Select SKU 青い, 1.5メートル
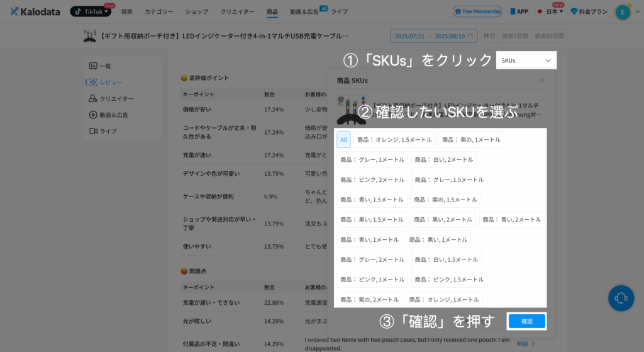The width and height of the screenshot is (644, 352). [372, 200]
